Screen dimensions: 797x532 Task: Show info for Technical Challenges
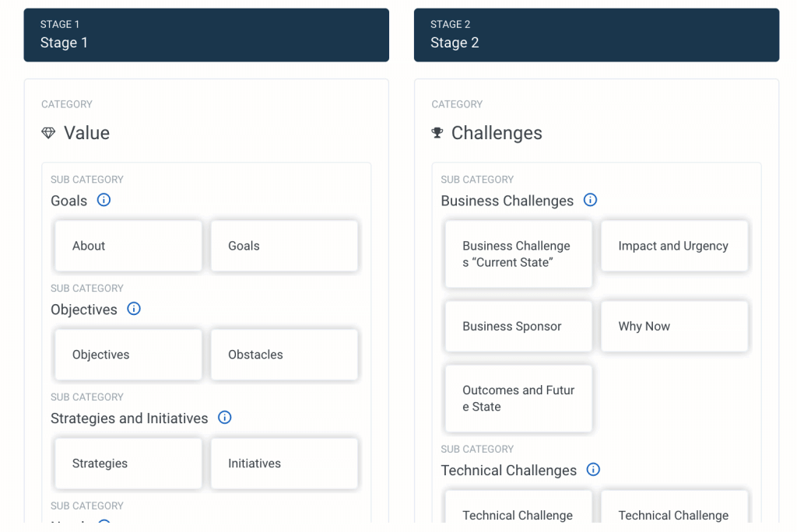594,470
